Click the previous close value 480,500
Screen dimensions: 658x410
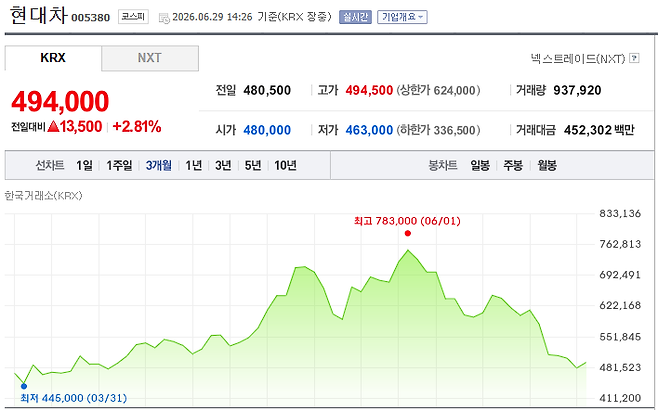[x=267, y=90]
